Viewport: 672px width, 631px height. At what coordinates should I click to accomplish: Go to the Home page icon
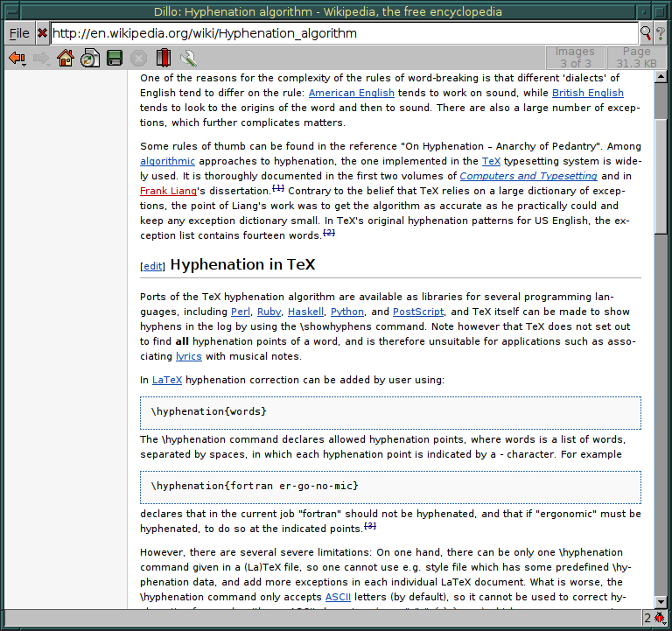(66, 58)
